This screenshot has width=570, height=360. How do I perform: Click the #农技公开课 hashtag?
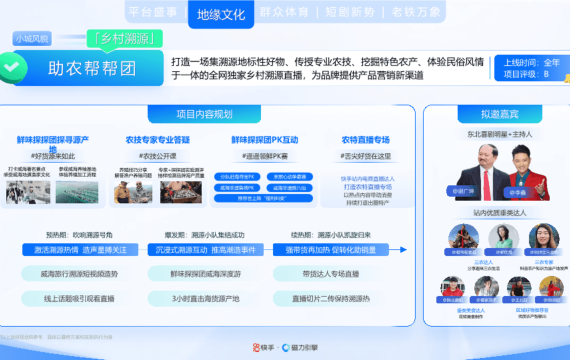point(158,156)
